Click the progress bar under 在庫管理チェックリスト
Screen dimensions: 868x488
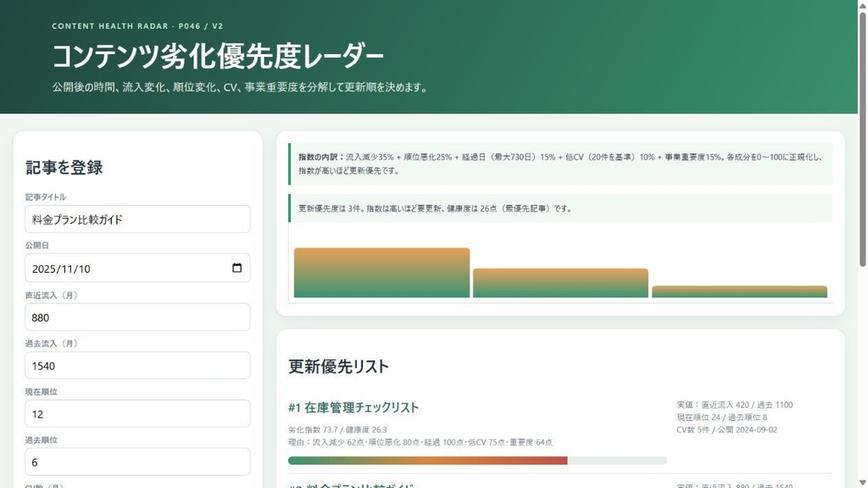tap(477, 460)
